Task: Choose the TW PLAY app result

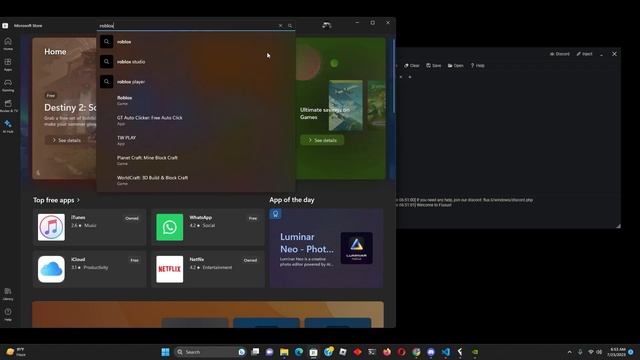Action: pyautogui.click(x=196, y=140)
